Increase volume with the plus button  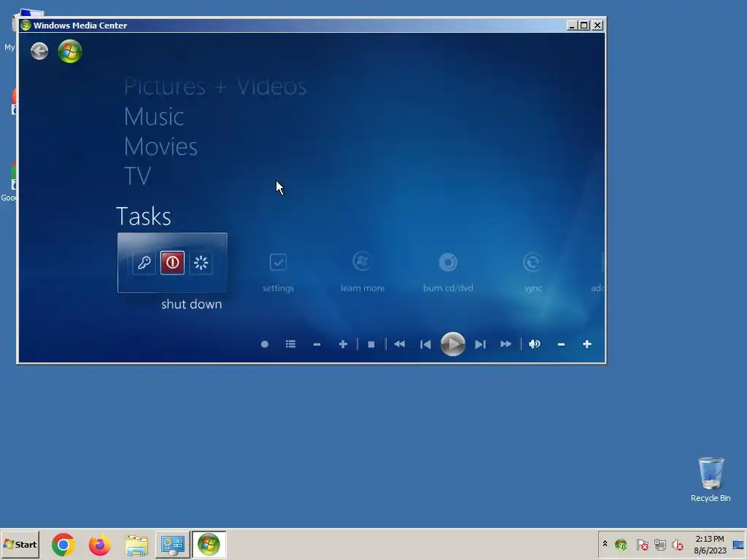click(587, 344)
